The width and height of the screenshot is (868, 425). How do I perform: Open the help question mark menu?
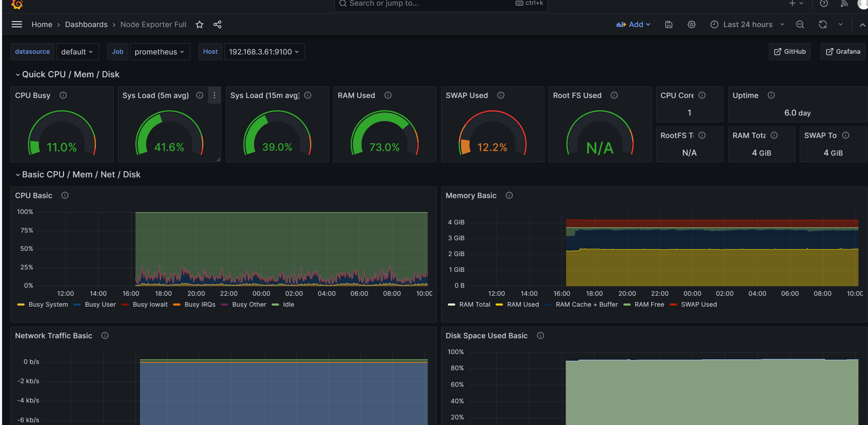point(824,4)
